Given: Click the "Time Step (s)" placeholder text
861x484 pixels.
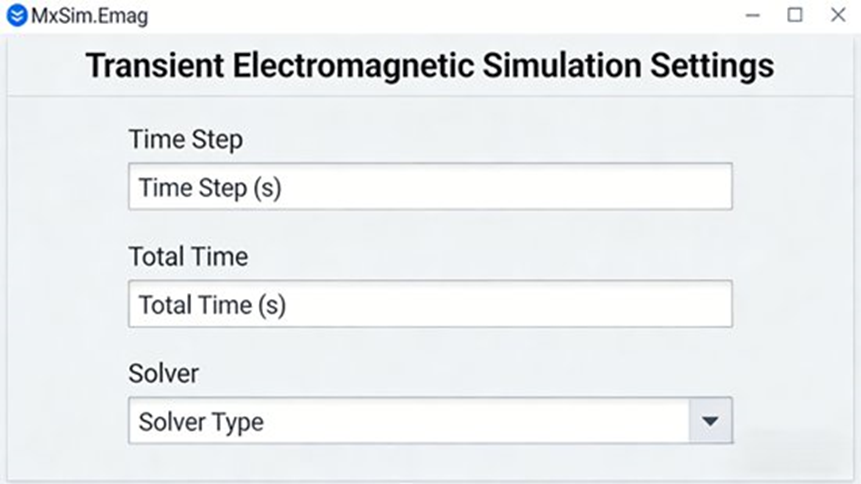Looking at the screenshot, I should (x=210, y=188).
